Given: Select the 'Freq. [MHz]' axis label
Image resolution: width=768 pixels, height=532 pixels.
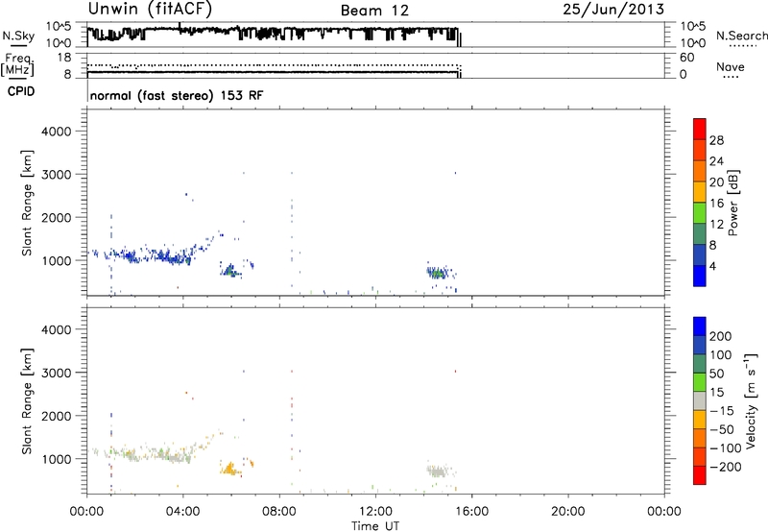Looking at the screenshot, I should [17, 64].
